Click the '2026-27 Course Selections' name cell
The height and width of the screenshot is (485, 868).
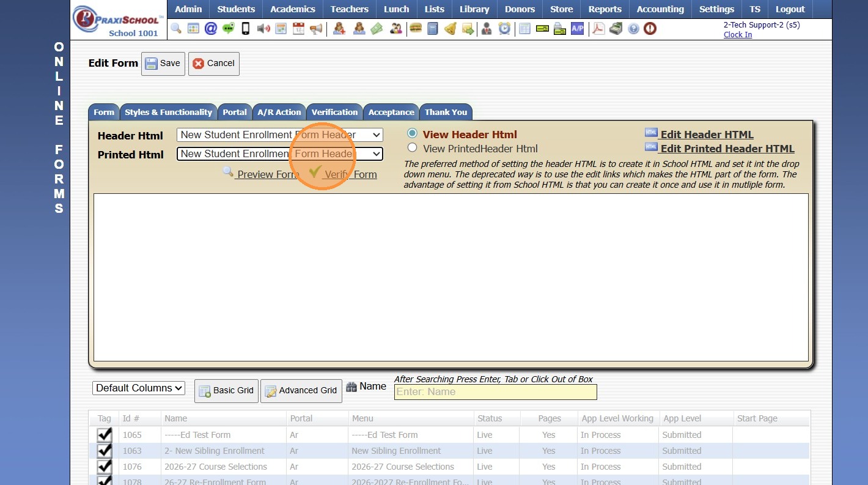click(216, 467)
